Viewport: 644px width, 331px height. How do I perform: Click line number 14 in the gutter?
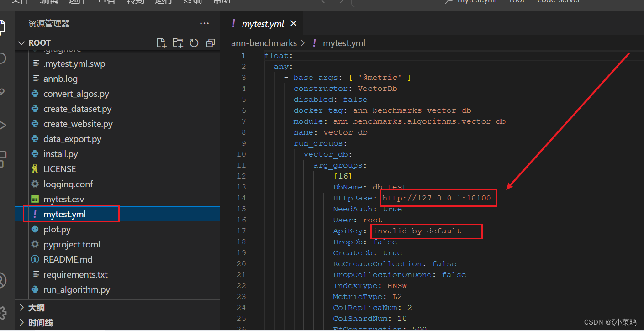[241, 198]
